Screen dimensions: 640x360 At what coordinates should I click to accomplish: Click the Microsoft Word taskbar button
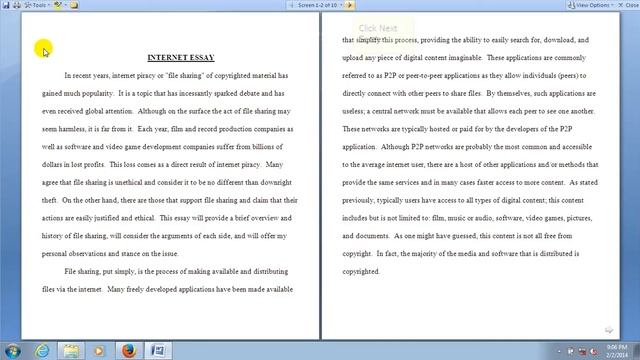tap(158, 351)
